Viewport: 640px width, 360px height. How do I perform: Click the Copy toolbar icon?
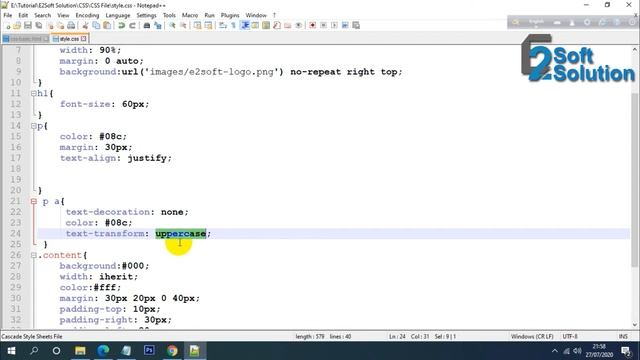pos(96,25)
